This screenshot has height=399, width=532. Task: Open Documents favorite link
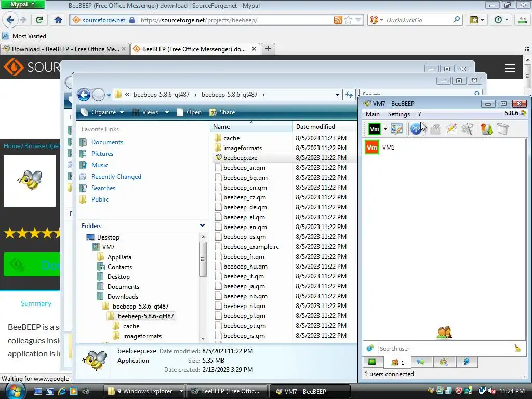tap(107, 142)
